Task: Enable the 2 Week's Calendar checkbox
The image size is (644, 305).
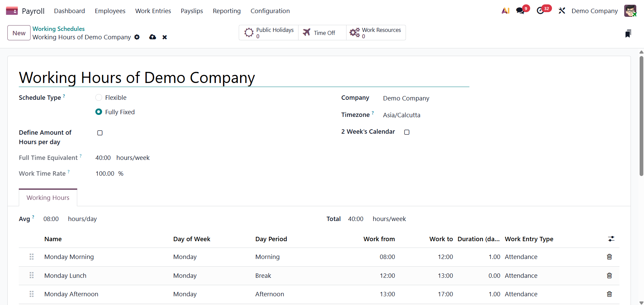Action: (407, 132)
